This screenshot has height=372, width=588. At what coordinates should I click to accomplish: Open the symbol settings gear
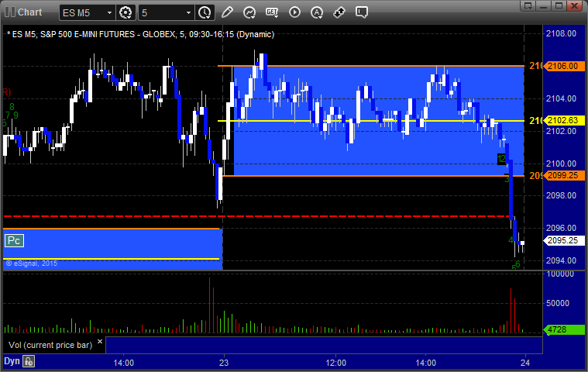(x=126, y=12)
